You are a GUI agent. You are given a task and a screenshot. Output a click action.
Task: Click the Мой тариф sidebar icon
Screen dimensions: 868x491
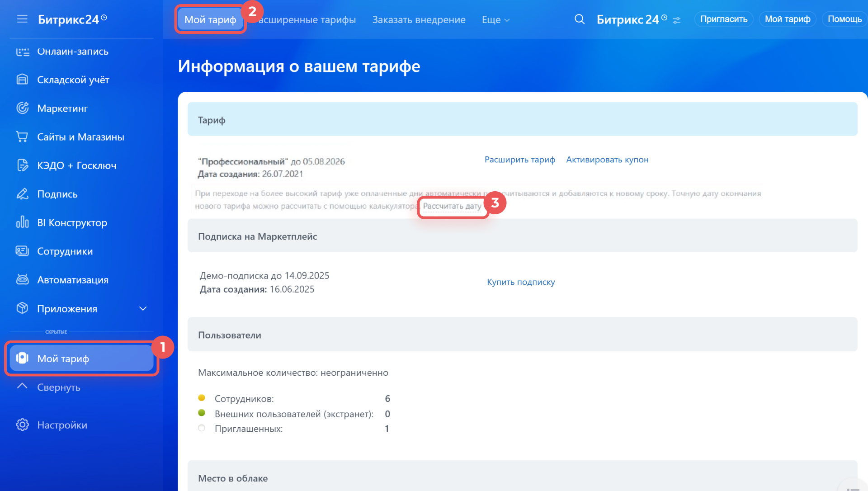tap(22, 358)
